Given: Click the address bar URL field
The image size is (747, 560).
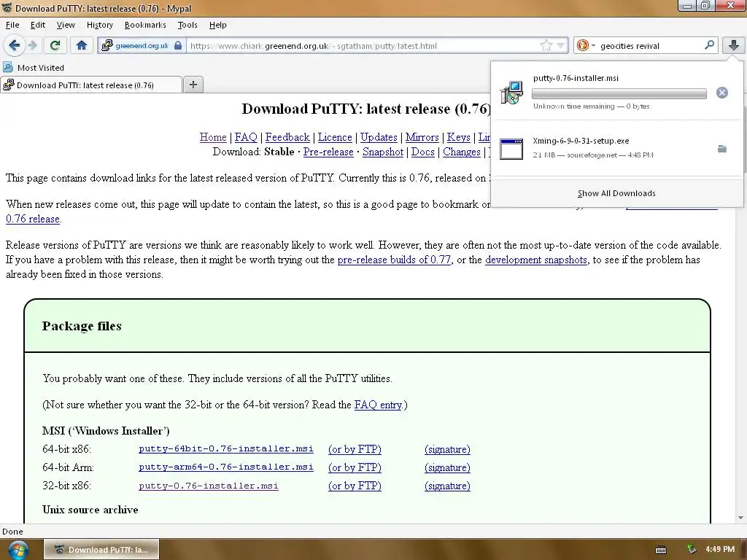Looking at the screenshot, I should [362, 46].
